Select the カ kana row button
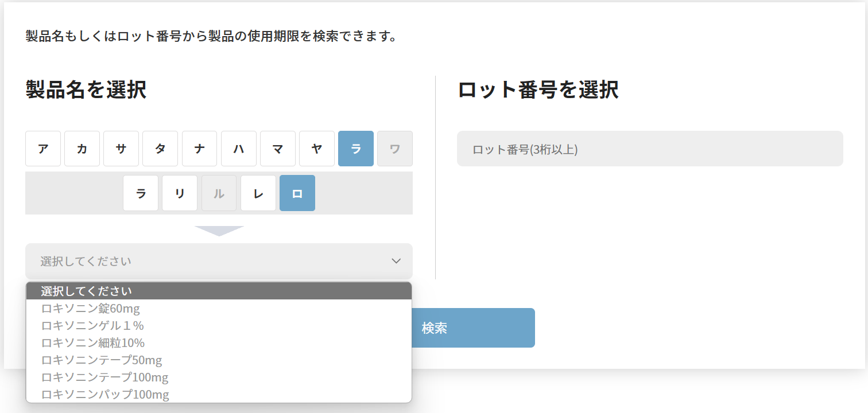868x413 pixels. click(x=82, y=149)
